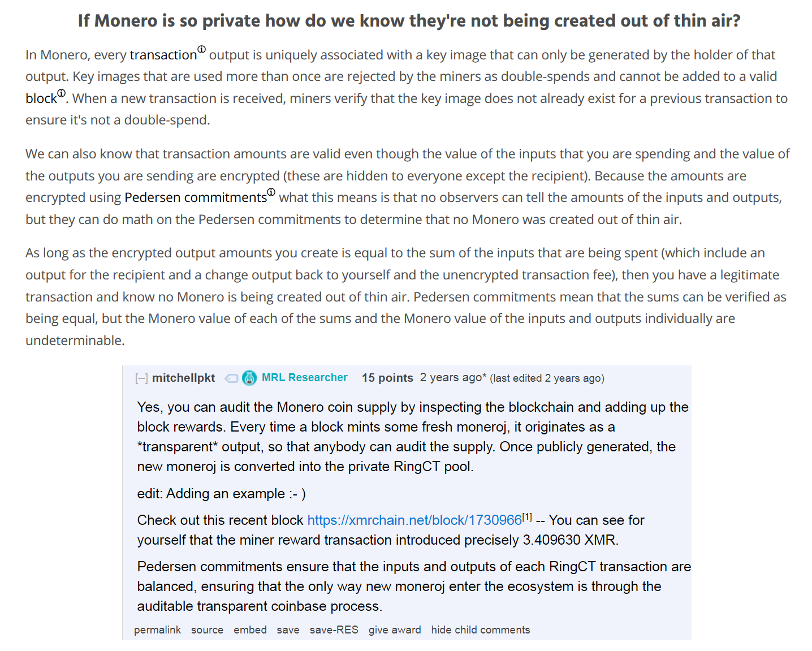Save the comment to Reddit
Screen dimensions: 812x651
point(288,630)
